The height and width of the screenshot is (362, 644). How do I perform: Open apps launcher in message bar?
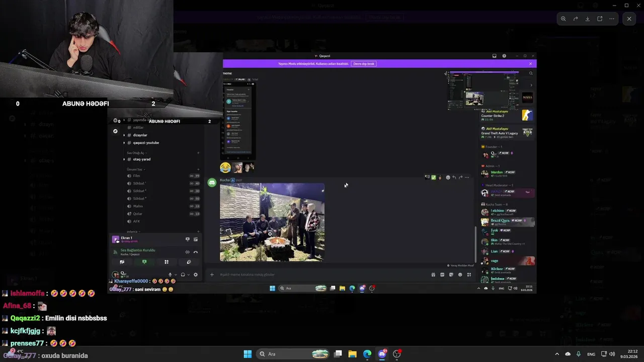click(x=469, y=275)
